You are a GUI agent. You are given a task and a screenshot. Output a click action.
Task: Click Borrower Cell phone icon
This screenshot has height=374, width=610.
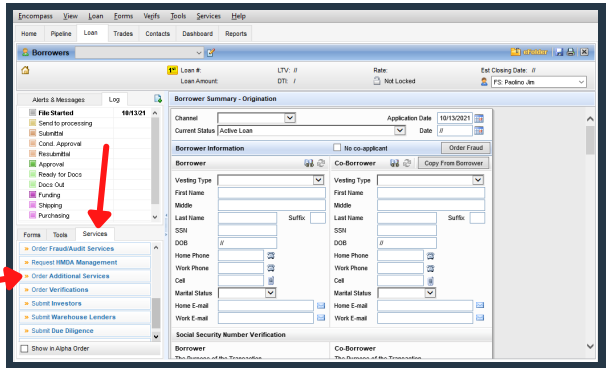(x=271, y=281)
